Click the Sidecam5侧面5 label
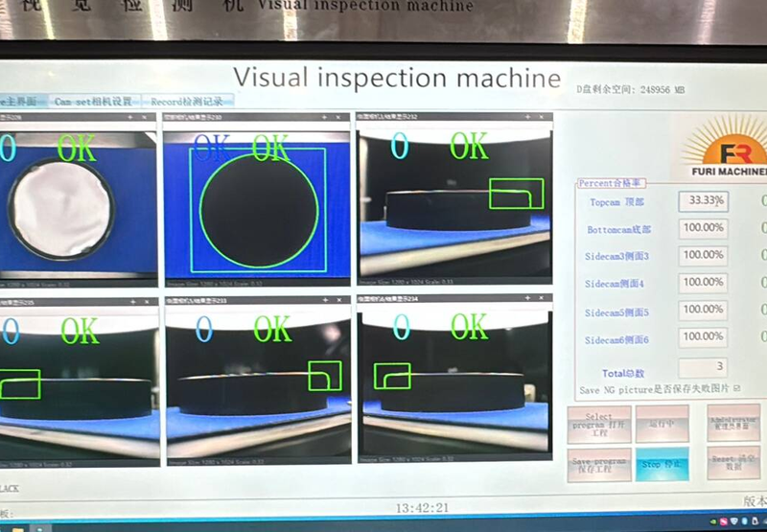 tap(616, 312)
